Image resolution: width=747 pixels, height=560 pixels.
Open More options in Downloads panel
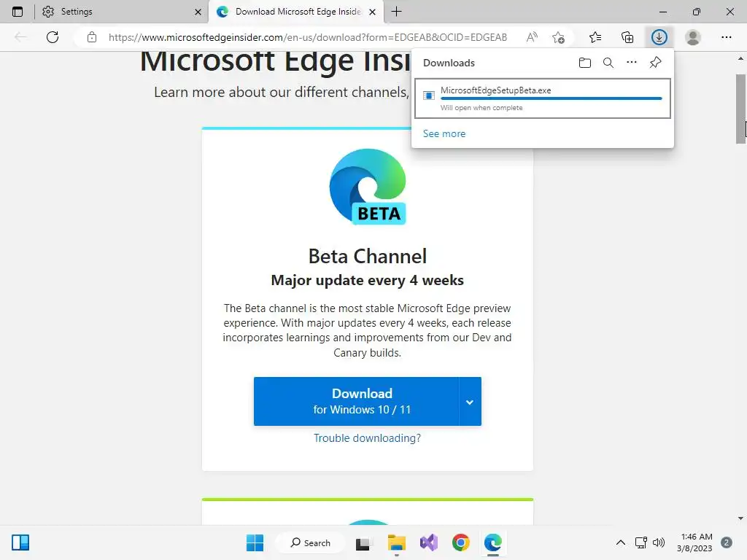[632, 63]
